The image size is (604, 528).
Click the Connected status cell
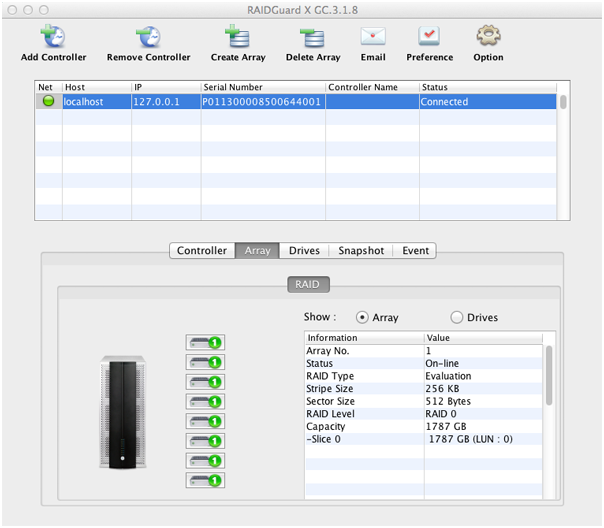488,102
